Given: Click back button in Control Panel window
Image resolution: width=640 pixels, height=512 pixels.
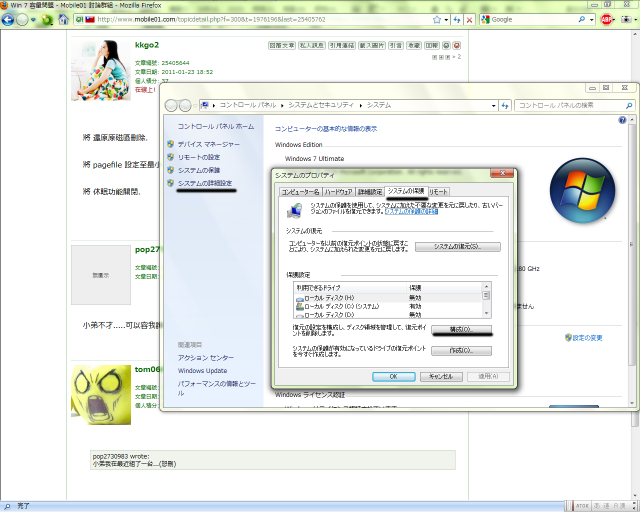Looking at the screenshot, I should (171, 105).
